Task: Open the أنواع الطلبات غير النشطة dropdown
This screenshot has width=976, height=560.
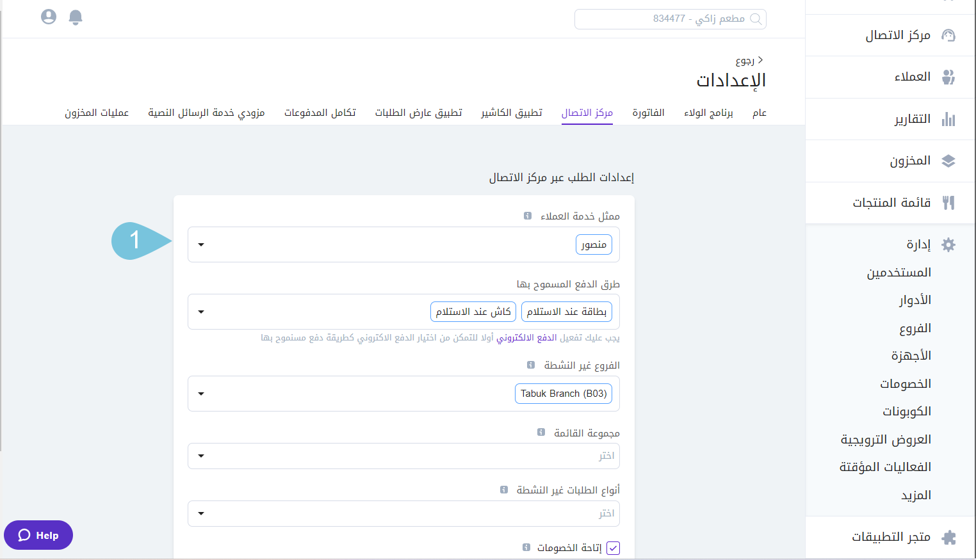Action: pos(201,513)
